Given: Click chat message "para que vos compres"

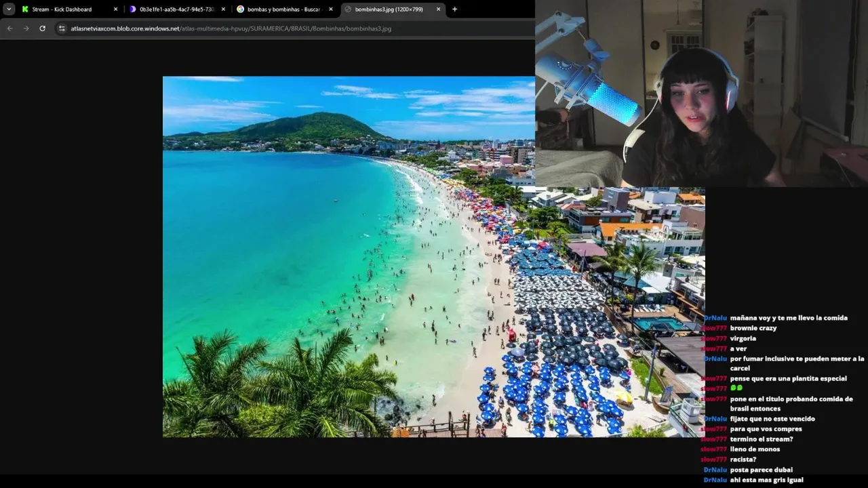Looking at the screenshot, I should point(766,429).
